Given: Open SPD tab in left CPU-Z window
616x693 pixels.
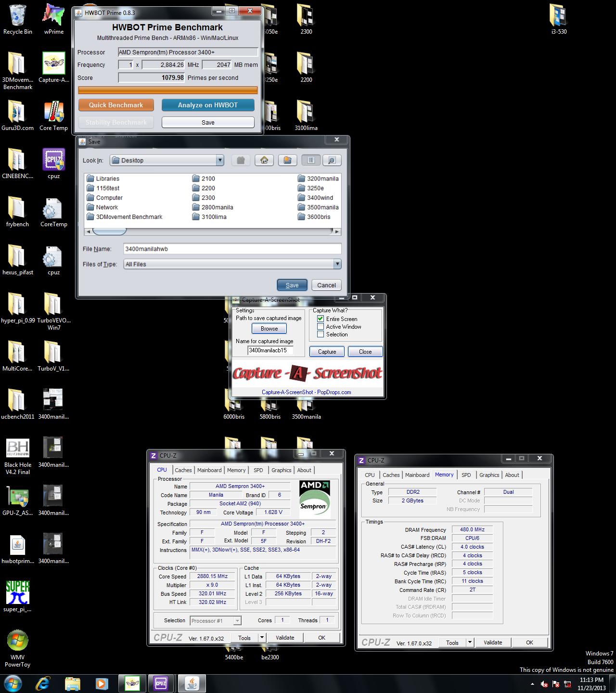Looking at the screenshot, I should pyautogui.click(x=258, y=470).
